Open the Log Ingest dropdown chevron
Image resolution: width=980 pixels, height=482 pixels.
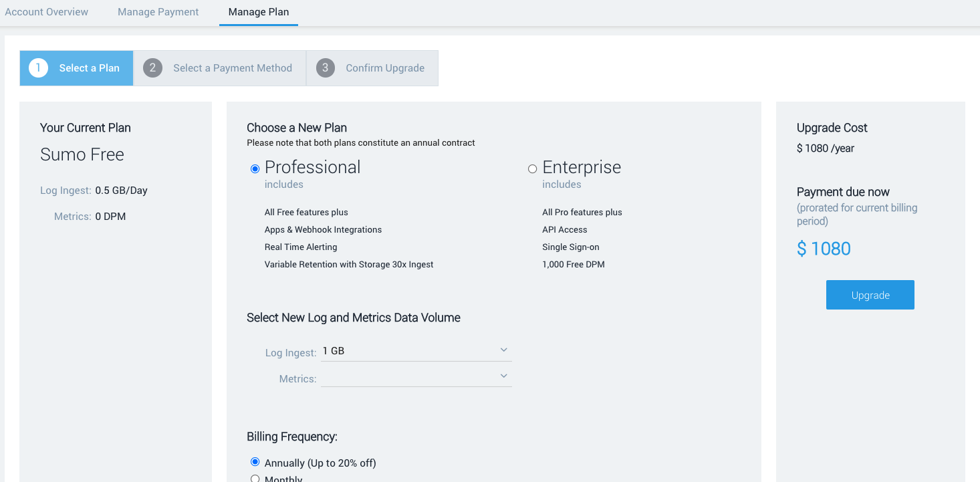coord(504,350)
